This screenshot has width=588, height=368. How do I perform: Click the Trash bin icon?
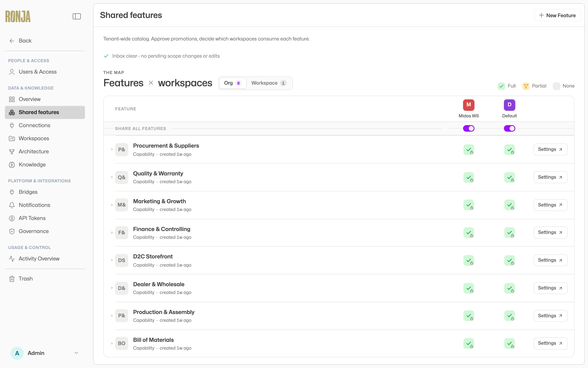coord(12,279)
